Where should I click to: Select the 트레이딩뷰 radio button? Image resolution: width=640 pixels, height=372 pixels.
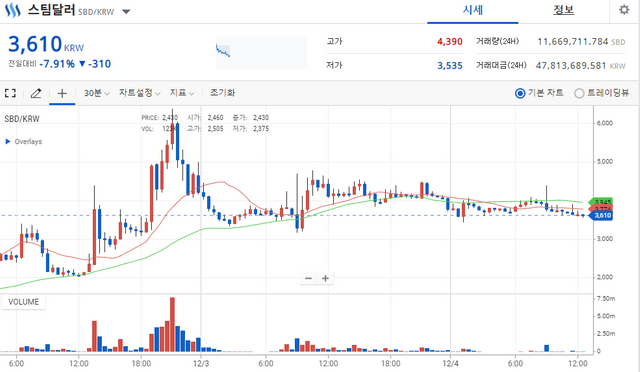[x=579, y=94]
